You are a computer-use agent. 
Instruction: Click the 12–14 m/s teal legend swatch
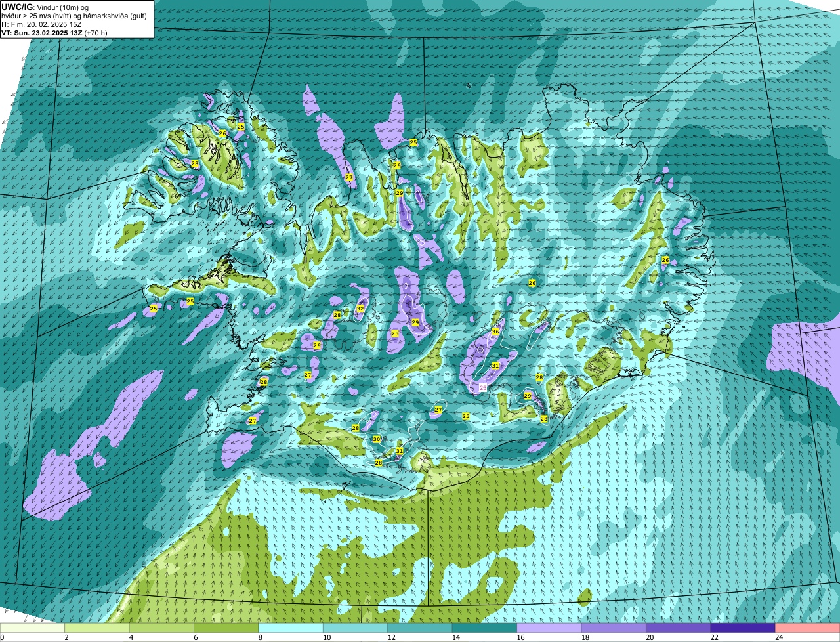[x=420, y=628]
